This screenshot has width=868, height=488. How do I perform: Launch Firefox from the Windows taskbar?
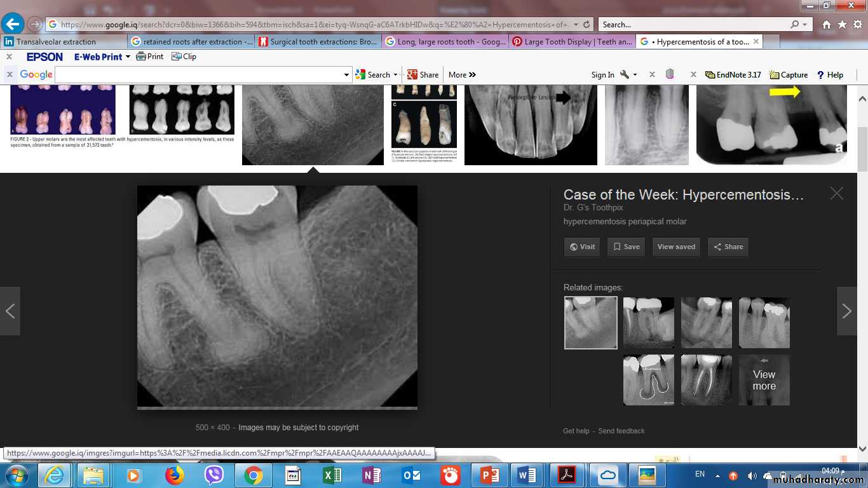point(174,475)
